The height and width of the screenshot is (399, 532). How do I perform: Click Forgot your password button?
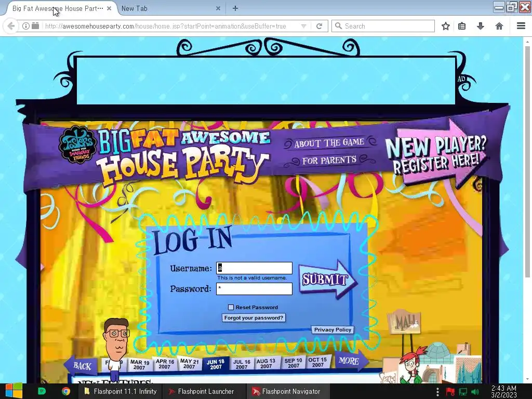point(254,318)
